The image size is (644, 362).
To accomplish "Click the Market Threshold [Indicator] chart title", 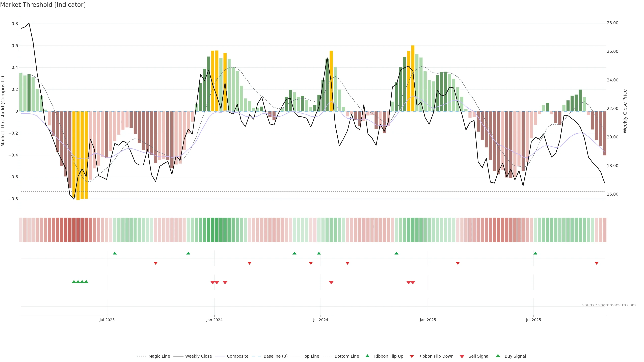I will pos(43,5).
